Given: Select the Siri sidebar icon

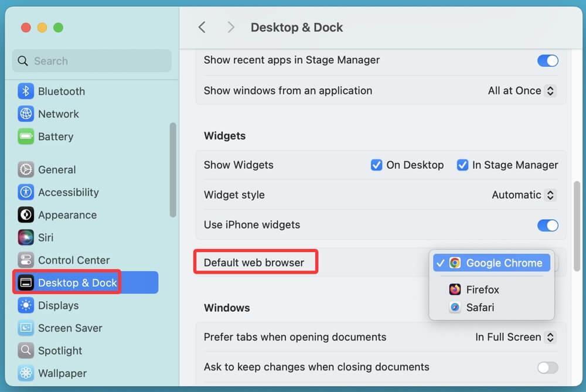Looking at the screenshot, I should [26, 237].
